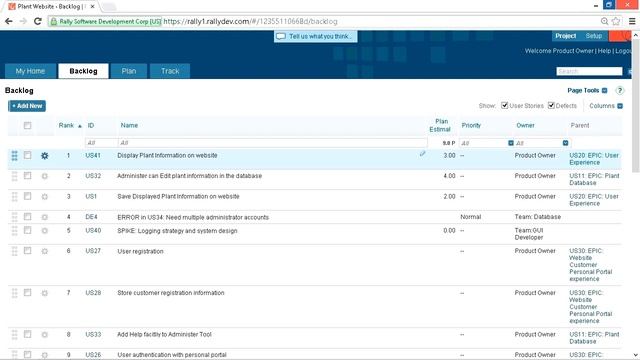640x360 pixels.
Task: Check the box for US32 row
Action: 27,176
